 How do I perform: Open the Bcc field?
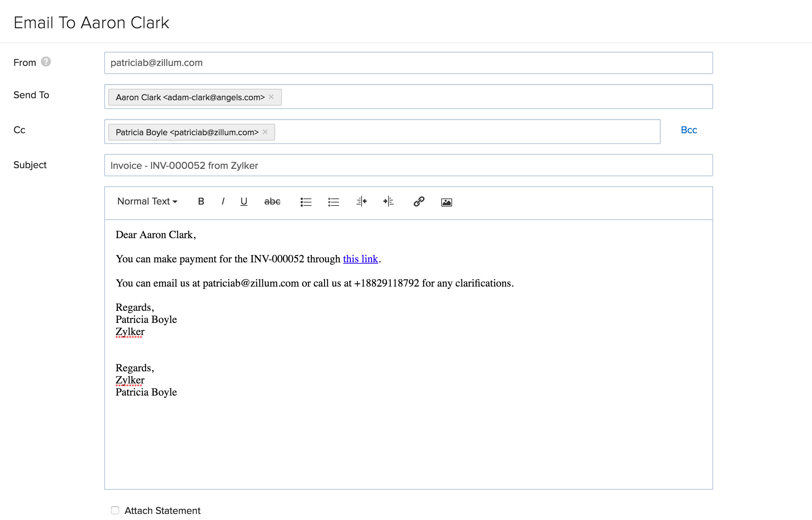tap(688, 129)
